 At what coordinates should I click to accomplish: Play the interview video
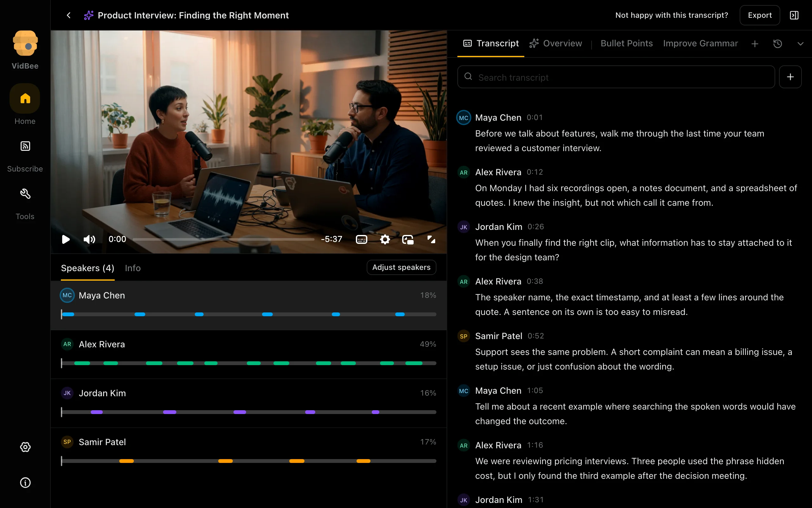pyautogui.click(x=66, y=239)
